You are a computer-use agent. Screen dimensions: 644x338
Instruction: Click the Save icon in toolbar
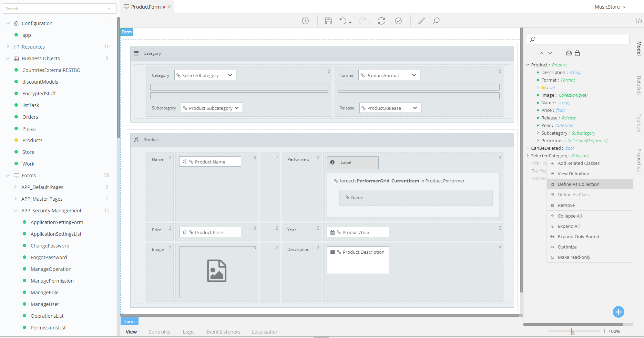point(328,21)
